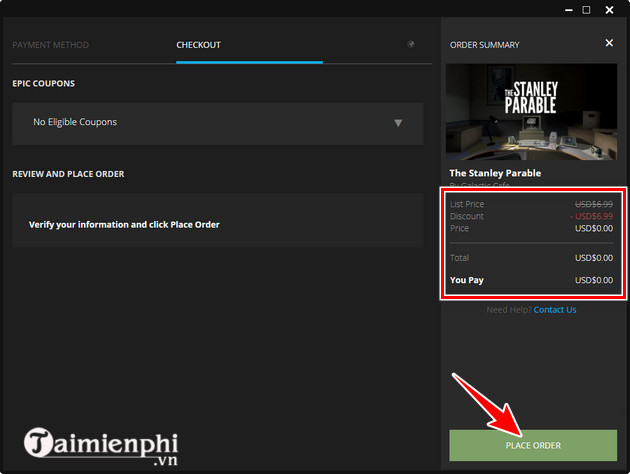
Task: Click the Discount amount in red
Action: 591,216
